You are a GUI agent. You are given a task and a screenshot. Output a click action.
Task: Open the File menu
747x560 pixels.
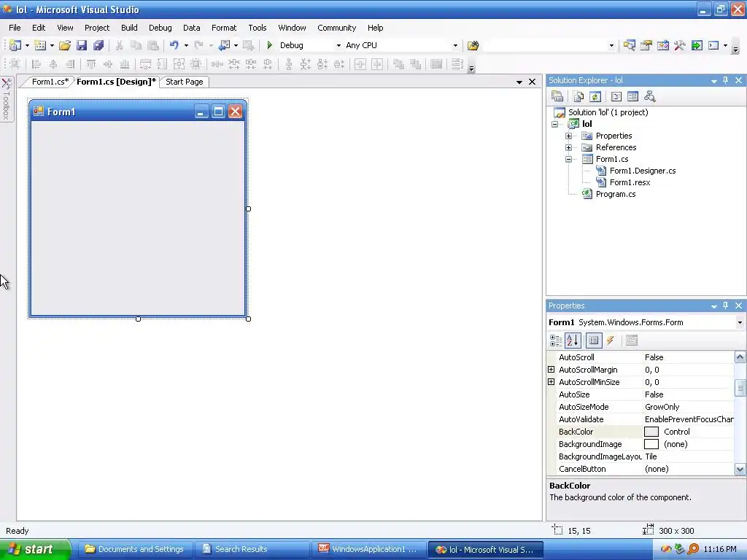(x=15, y=28)
